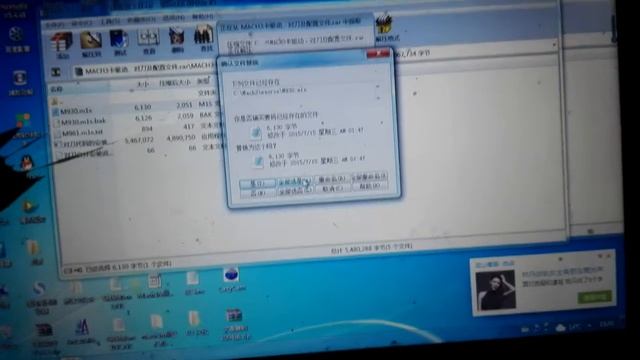Select the M961.mls.txt file row
This screenshot has width=640, height=360.
[138, 130]
